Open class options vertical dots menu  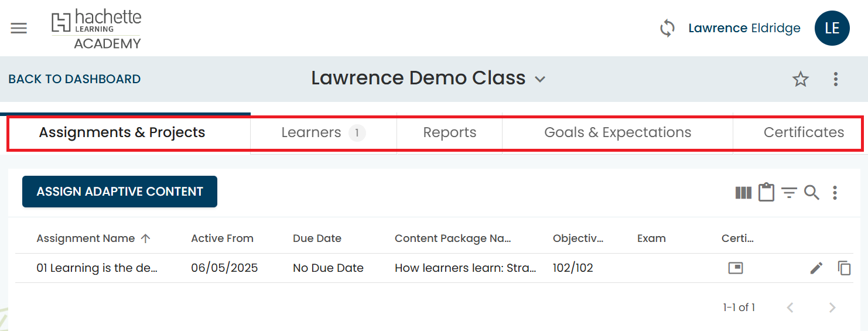(836, 79)
